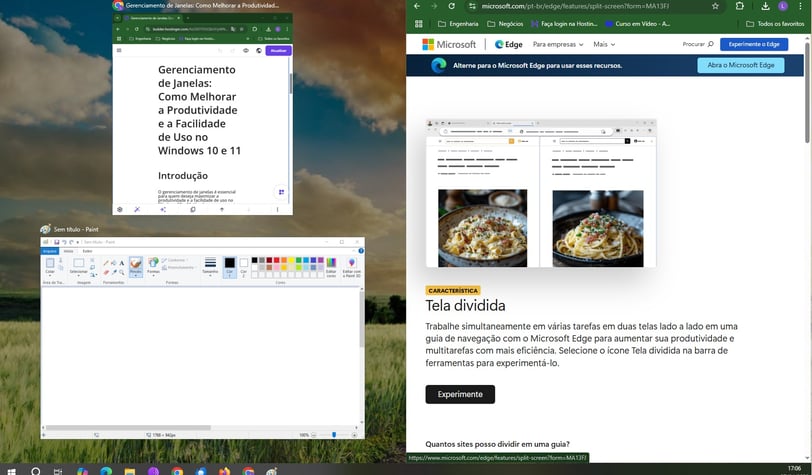Click the zoom in plus button in Paint
This screenshot has height=475, width=812.
click(355, 435)
